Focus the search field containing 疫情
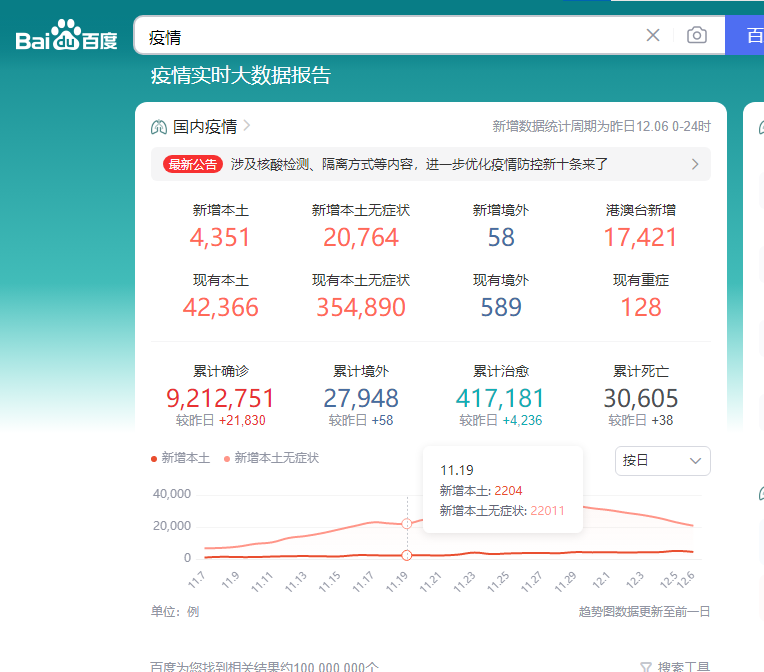764x672 pixels. [390, 36]
